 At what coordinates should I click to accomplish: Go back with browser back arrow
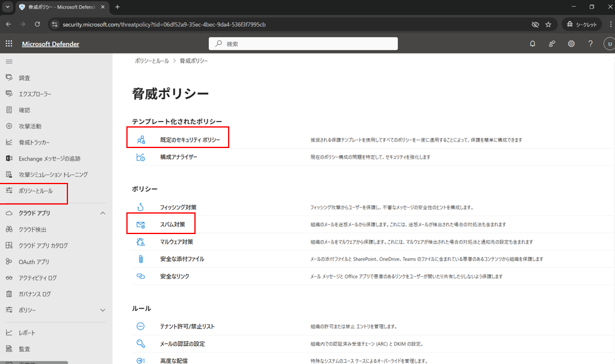pos(8,24)
